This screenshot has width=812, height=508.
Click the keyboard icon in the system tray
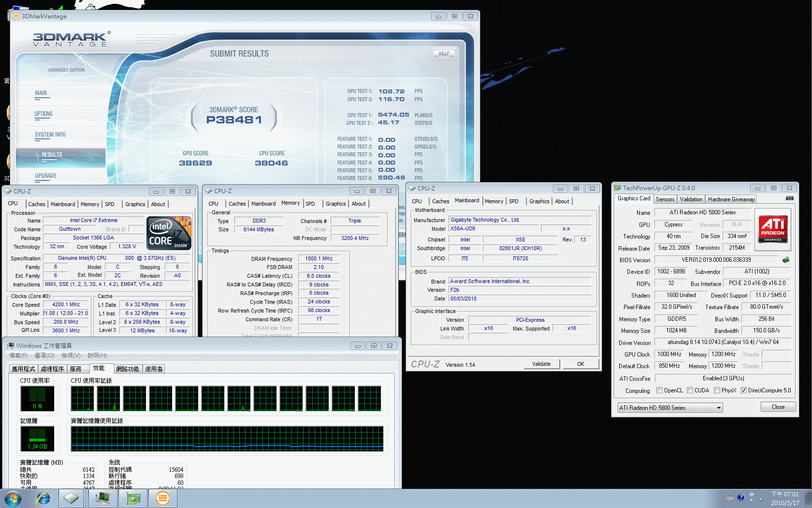click(x=730, y=498)
